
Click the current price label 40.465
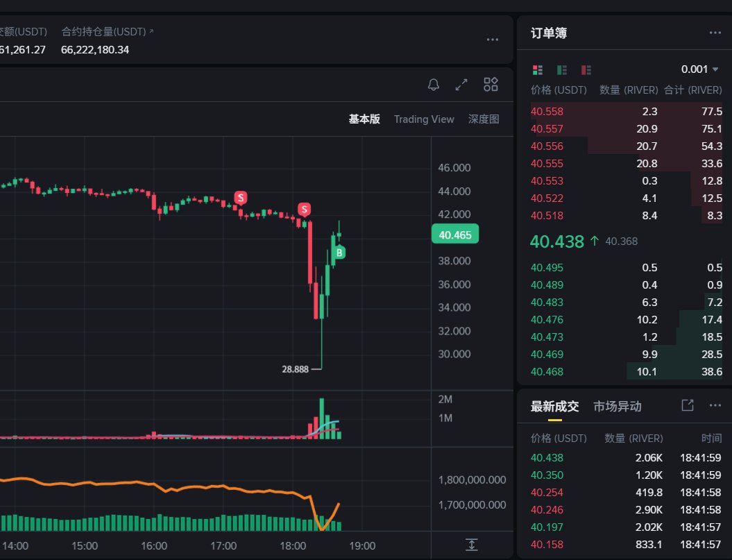point(455,235)
